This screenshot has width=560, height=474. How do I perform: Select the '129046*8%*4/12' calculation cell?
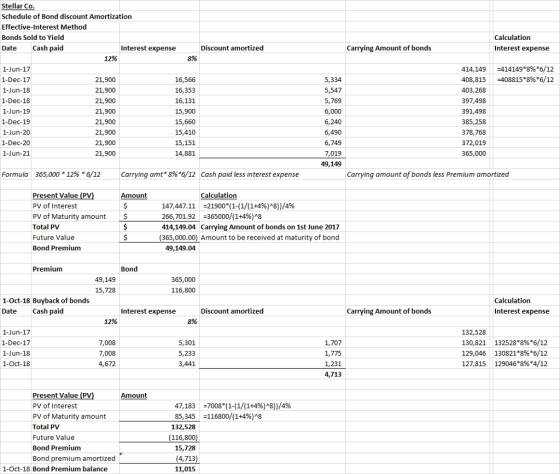(521, 364)
